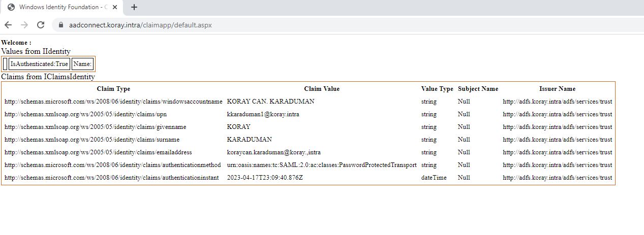Viewport: 644px width, 235px height.
Task: Click the IsAuthenticated:True cell
Action: pos(39,64)
